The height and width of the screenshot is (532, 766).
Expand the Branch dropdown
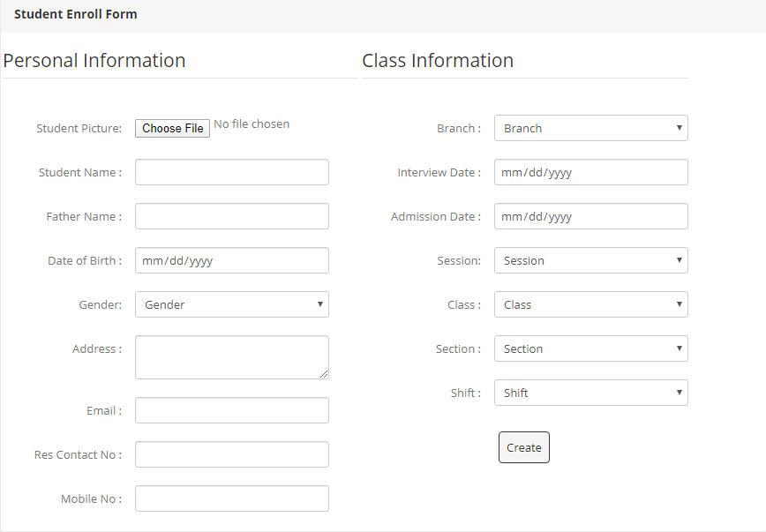coord(590,128)
